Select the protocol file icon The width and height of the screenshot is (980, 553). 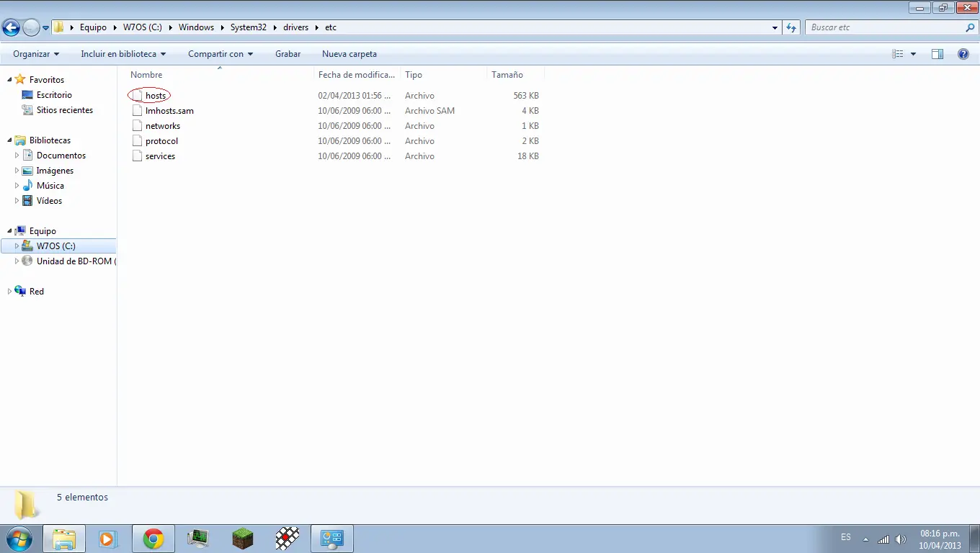(x=137, y=141)
